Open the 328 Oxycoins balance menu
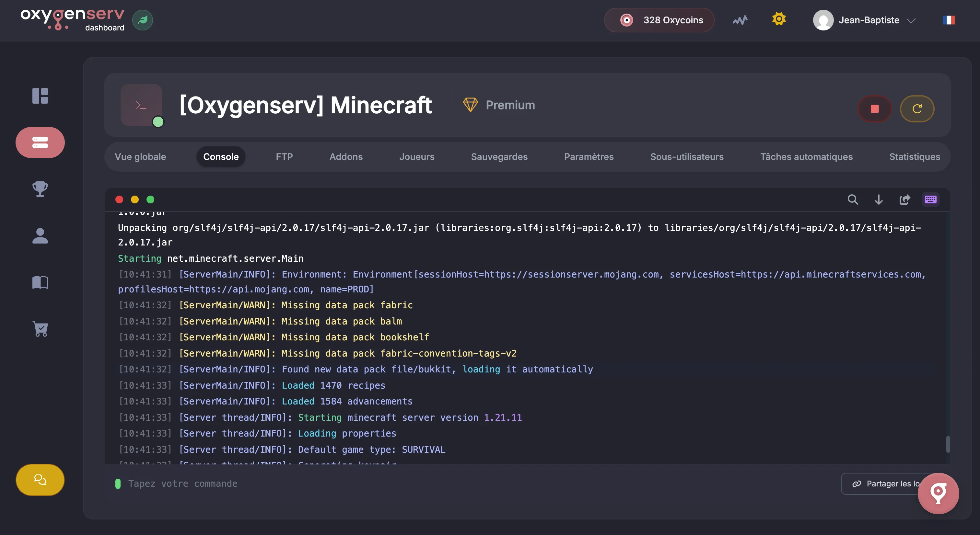980x535 pixels. [x=659, y=20]
